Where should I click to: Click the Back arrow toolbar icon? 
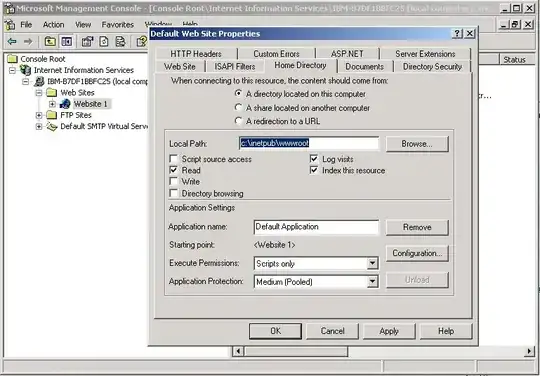pos(12,42)
